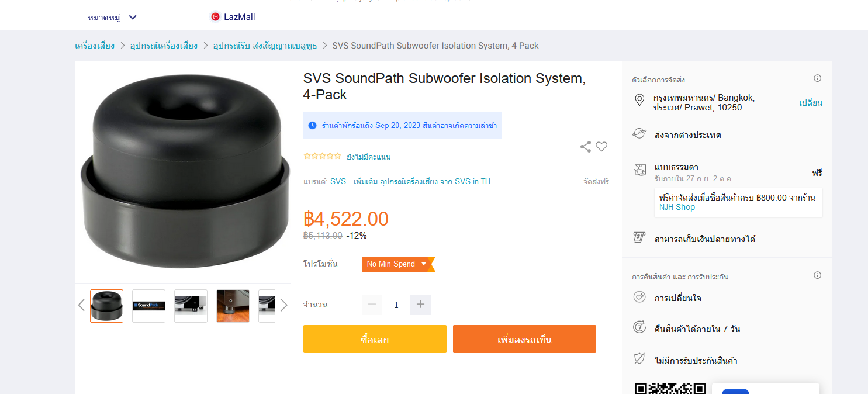Open the SVS brand link

tap(338, 182)
